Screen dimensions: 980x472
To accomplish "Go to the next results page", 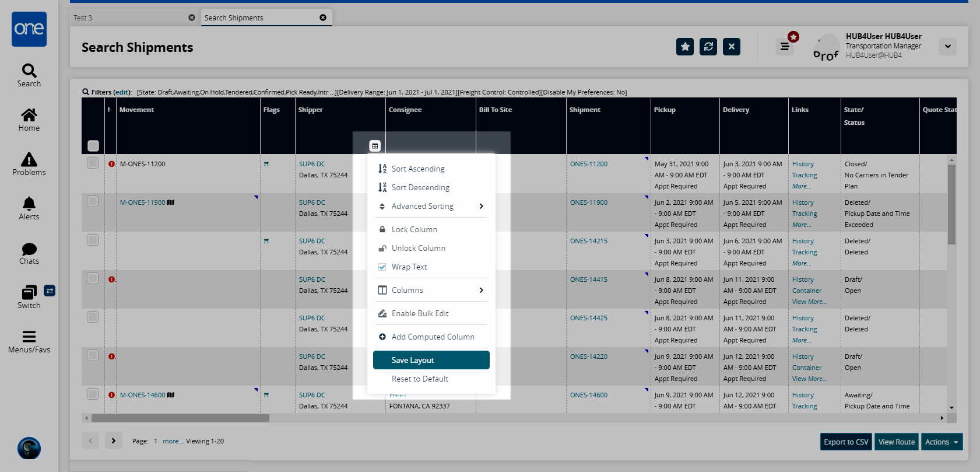I will click(114, 440).
